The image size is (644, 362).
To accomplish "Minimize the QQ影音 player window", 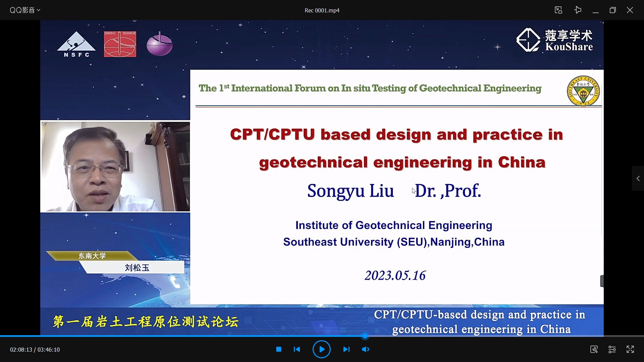I will [596, 10].
